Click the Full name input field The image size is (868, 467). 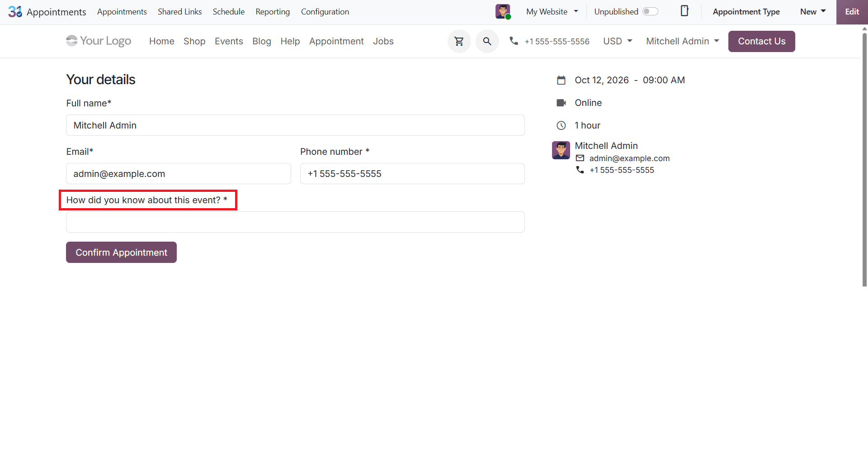coord(295,125)
